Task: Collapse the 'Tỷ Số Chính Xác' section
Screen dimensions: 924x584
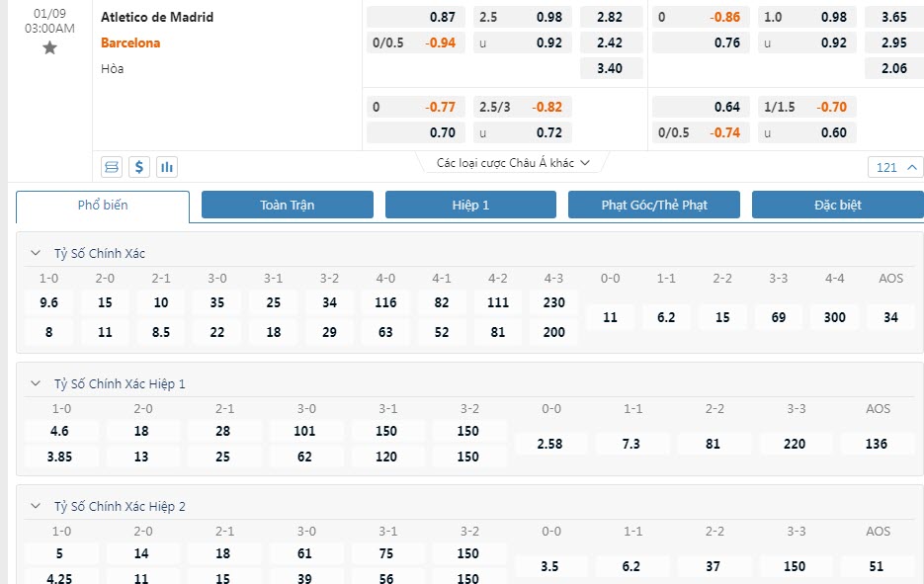Action: (x=37, y=253)
